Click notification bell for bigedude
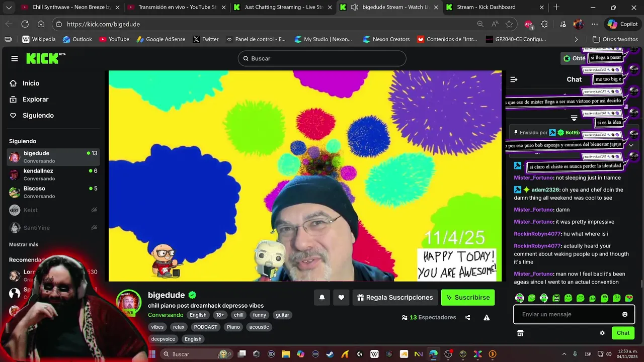Image resolution: width=644 pixels, height=362 pixels. [322, 298]
